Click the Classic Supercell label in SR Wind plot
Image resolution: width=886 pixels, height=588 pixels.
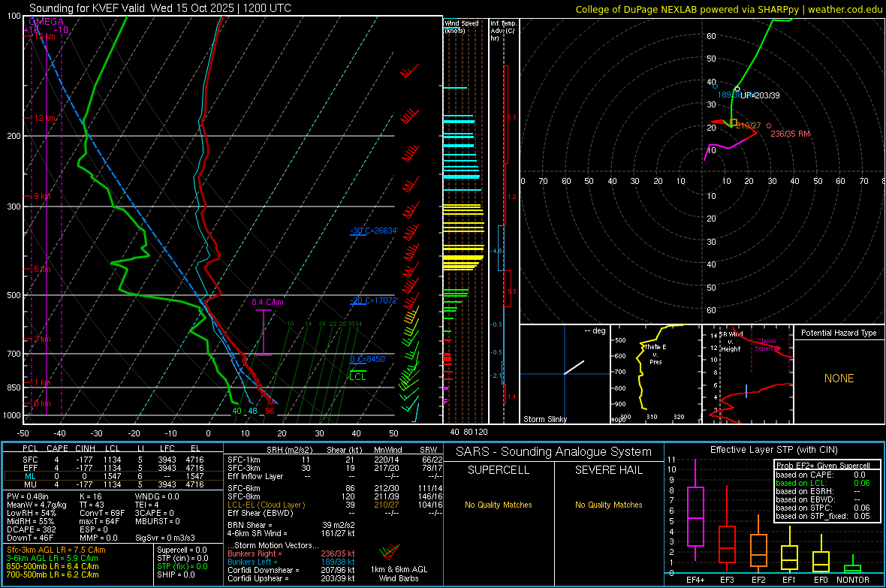coord(767,345)
